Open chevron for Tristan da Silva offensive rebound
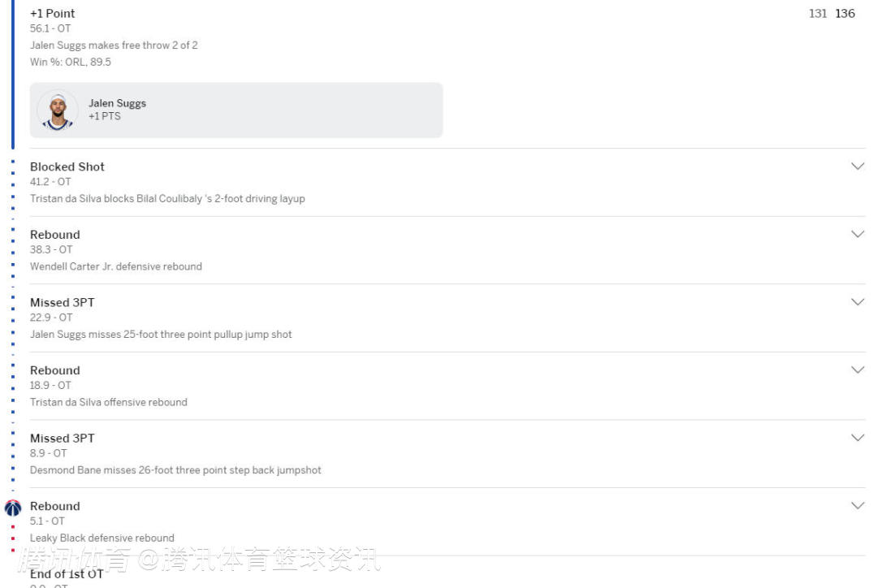Viewport: 877px width, 588px height. (857, 370)
